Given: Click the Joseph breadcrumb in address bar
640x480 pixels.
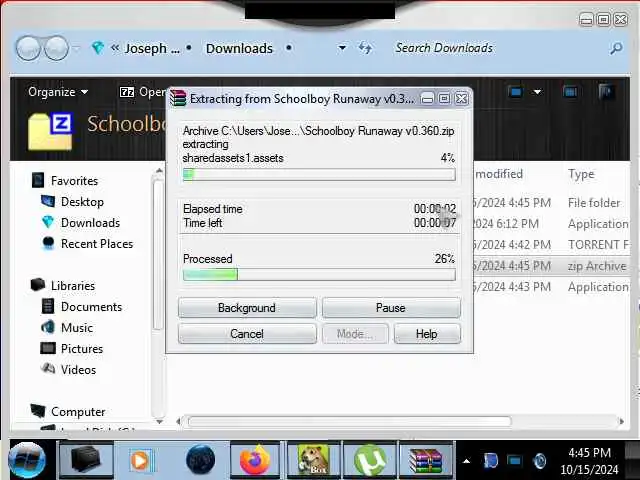Looking at the screenshot, I should click(x=151, y=49).
